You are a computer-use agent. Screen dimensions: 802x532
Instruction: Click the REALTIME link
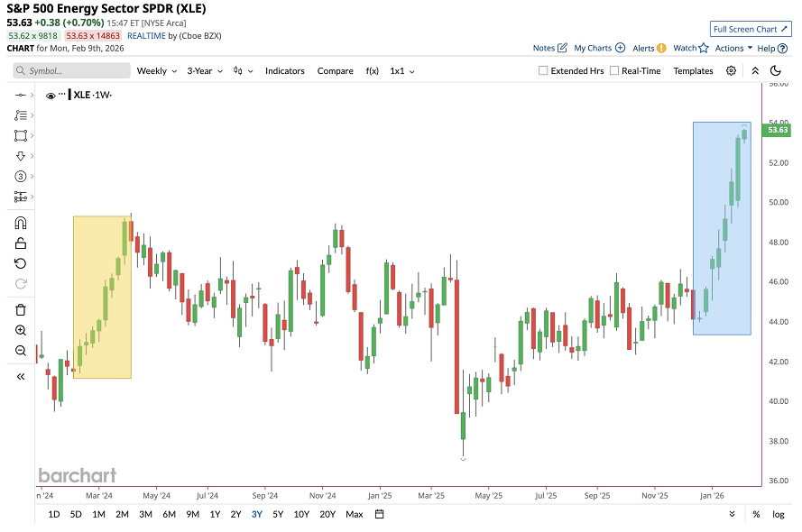click(x=146, y=36)
